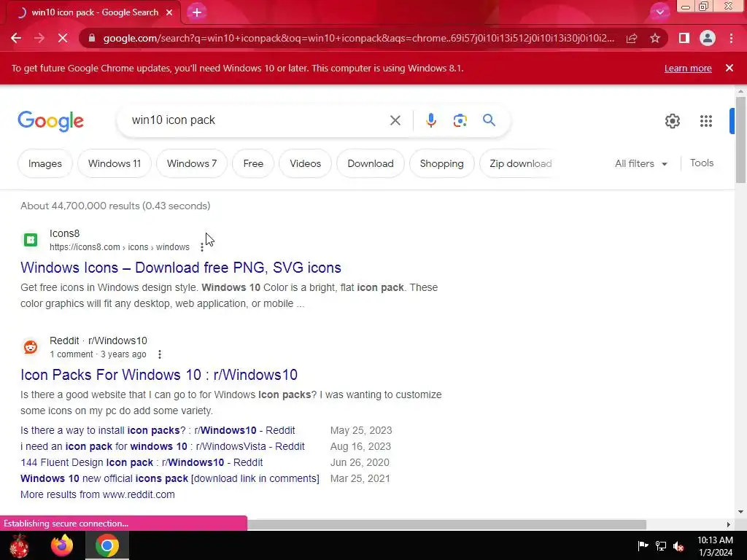Image resolution: width=747 pixels, height=560 pixels.
Task: Open the Google apps grid
Action: coord(706,121)
